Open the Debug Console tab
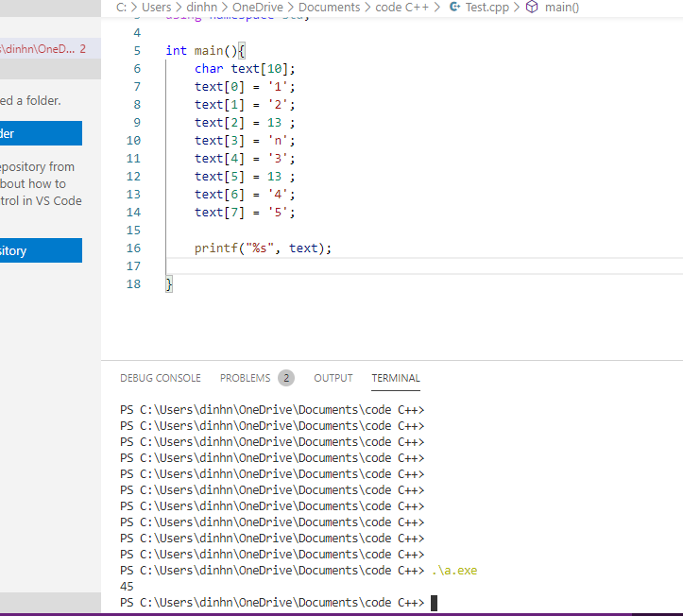 (161, 378)
